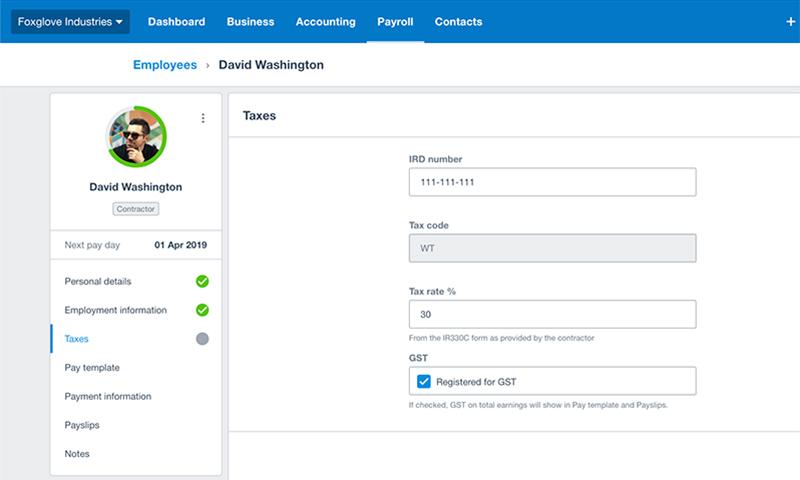
Task: Click David Washington's profile photo
Action: [136, 137]
